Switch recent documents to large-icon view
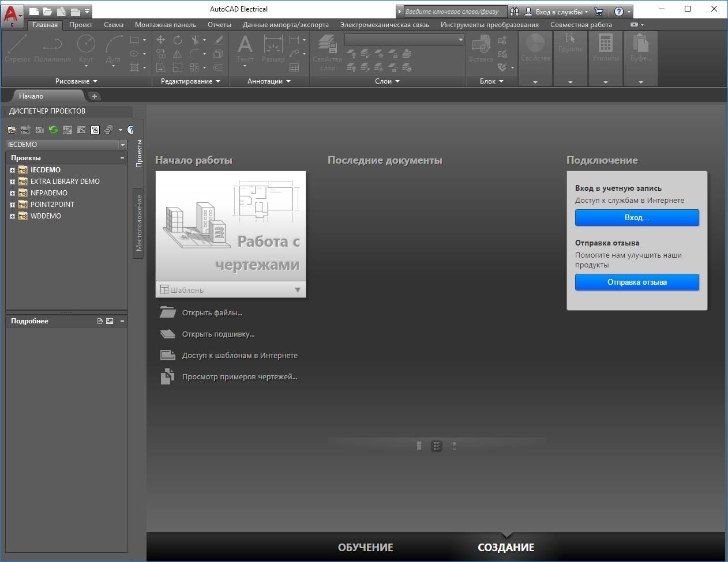Viewport: 728px width, 562px height. (x=419, y=446)
